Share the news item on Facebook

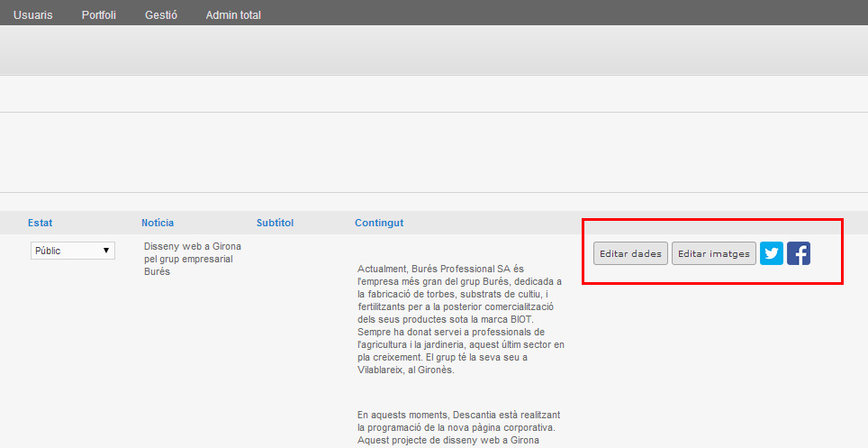pos(799,253)
